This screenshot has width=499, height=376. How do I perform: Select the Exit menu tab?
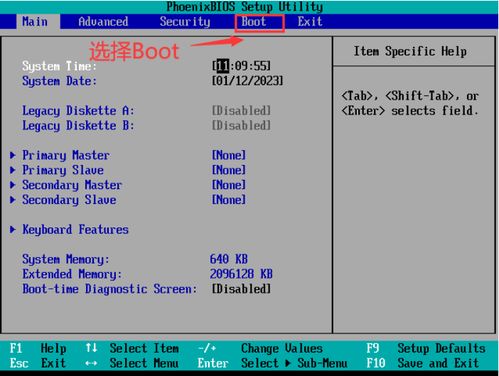pyautogui.click(x=310, y=22)
